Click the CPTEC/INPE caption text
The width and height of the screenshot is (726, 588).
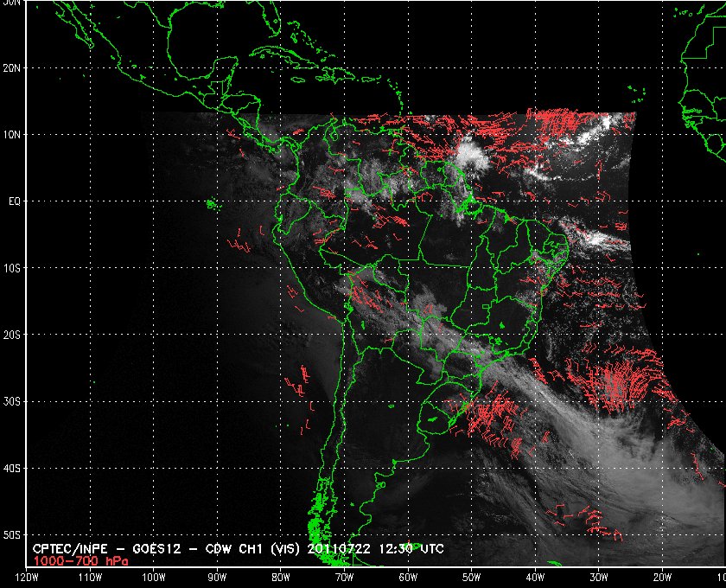point(70,550)
